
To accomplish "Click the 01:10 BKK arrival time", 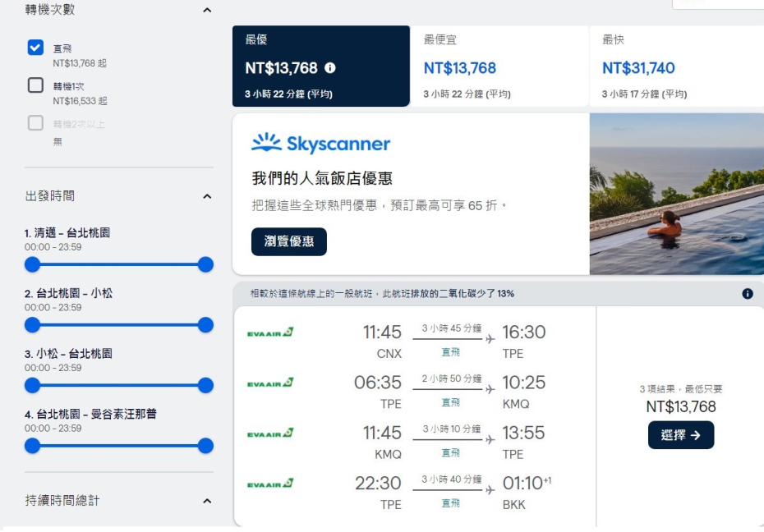I will coord(527,484).
